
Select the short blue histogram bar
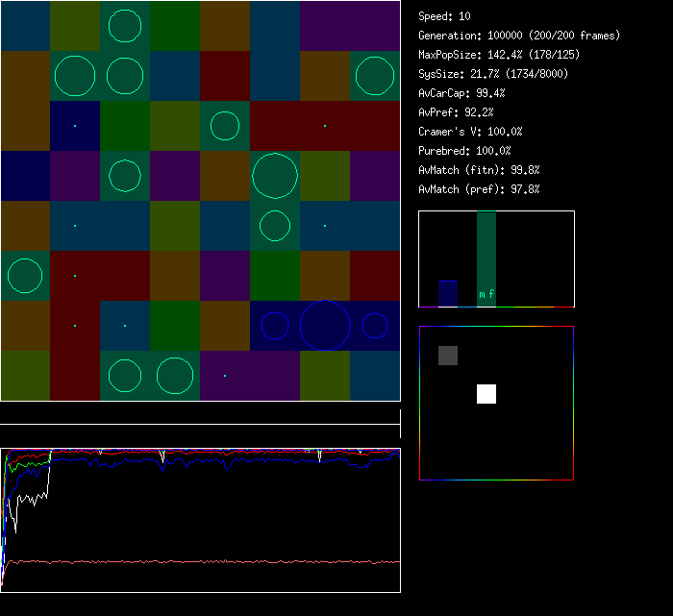(448, 293)
